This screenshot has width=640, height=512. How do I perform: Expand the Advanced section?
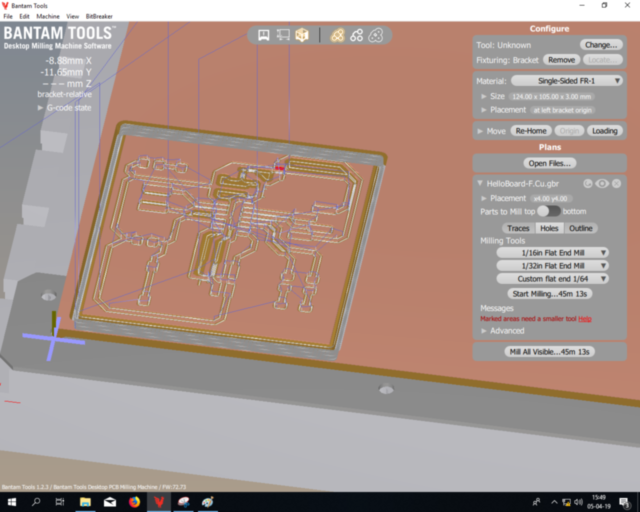click(484, 331)
